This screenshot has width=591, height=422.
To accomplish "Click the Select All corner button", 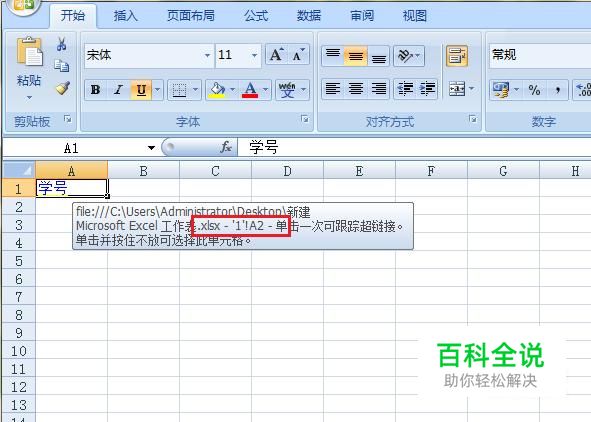I will point(19,170).
